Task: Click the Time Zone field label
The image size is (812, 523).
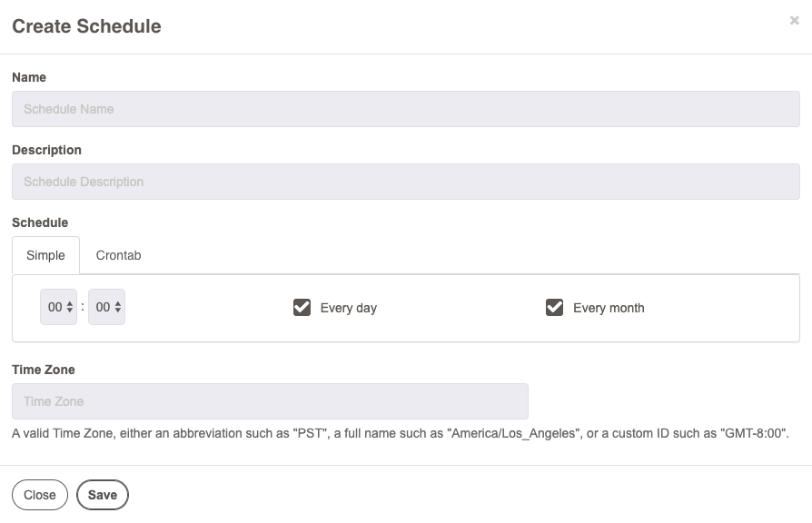Action: pyautogui.click(x=44, y=370)
